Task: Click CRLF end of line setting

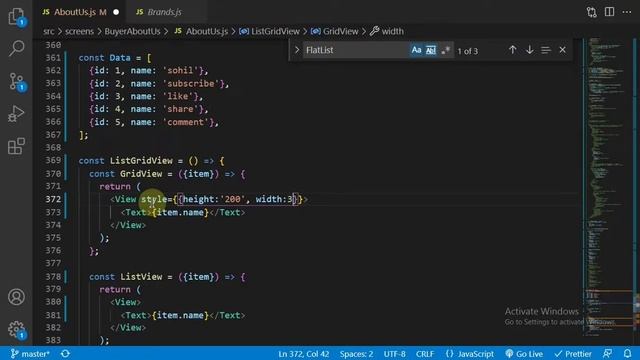Action: (424, 354)
